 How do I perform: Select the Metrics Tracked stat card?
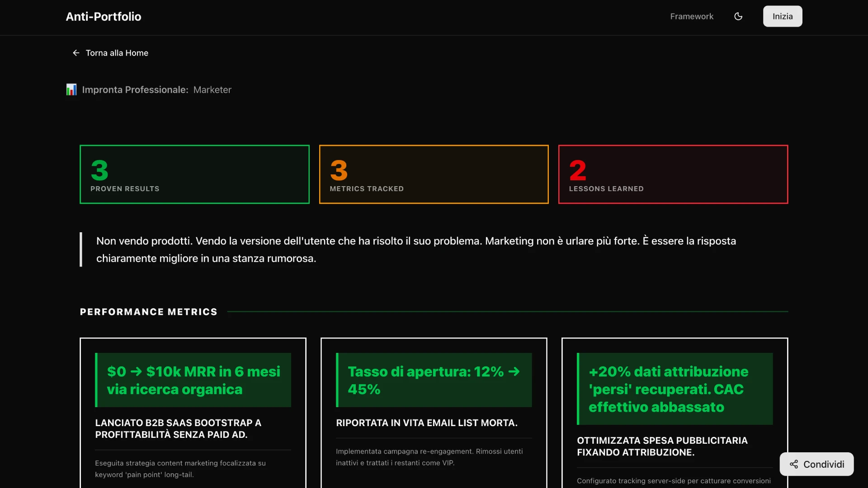click(x=434, y=174)
